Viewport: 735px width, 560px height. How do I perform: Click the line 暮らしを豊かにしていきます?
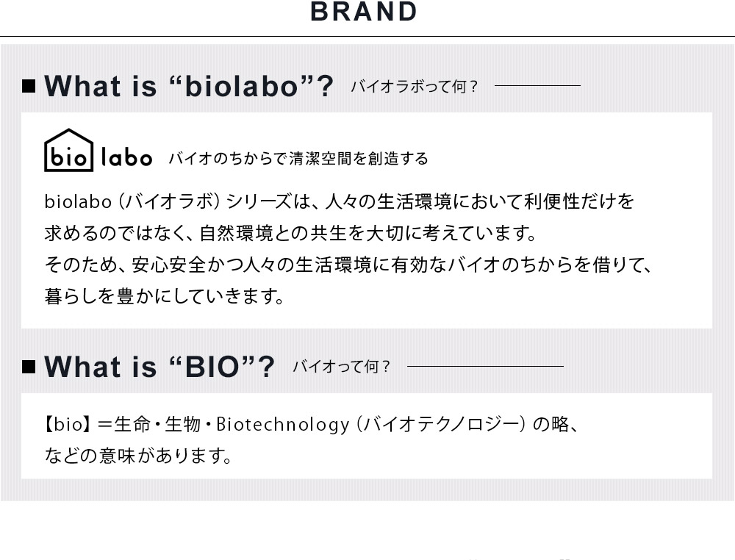(x=165, y=296)
